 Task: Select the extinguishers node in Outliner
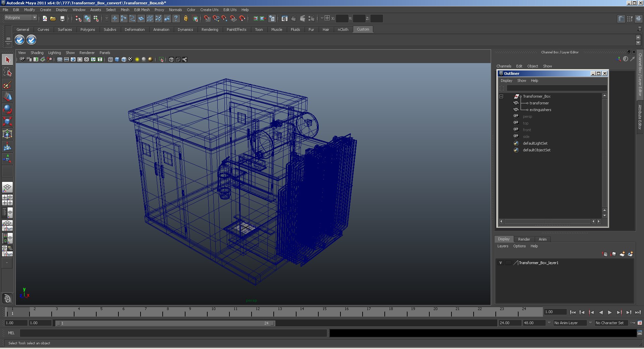click(x=540, y=110)
